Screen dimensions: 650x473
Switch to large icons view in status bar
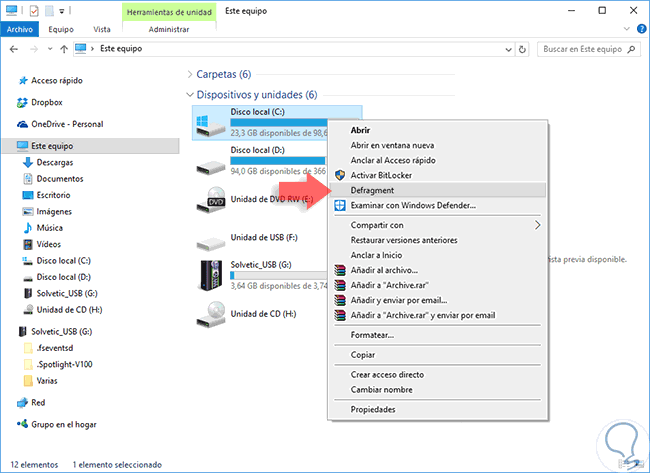[x=638, y=464]
